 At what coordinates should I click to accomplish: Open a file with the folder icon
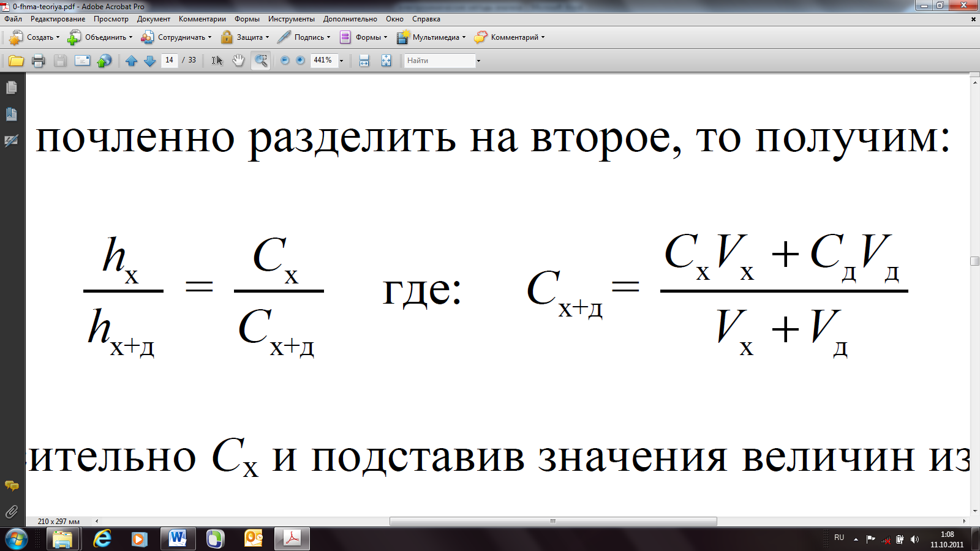click(16, 61)
